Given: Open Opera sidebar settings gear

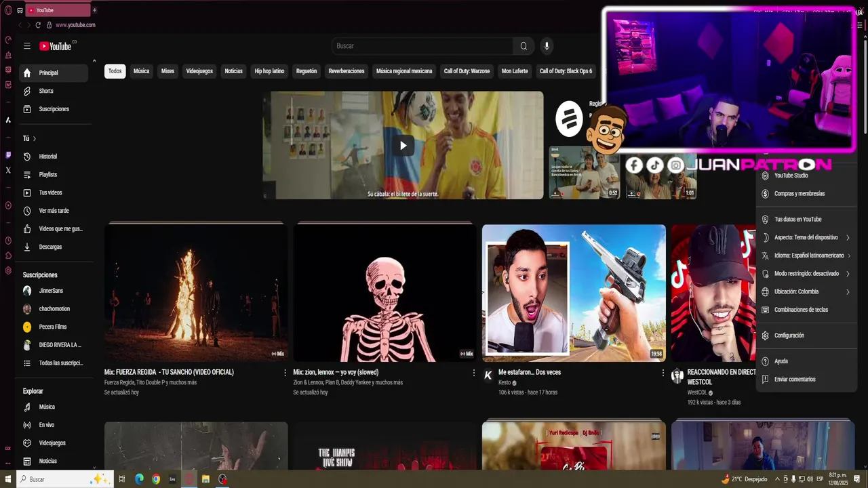Looking at the screenshot, I should [8, 270].
